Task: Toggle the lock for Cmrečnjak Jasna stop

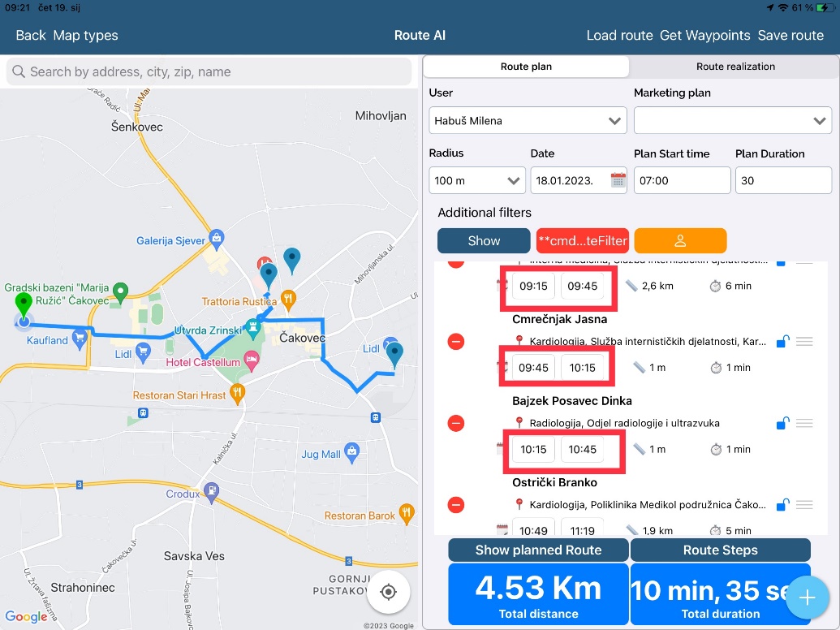Action: (x=782, y=342)
